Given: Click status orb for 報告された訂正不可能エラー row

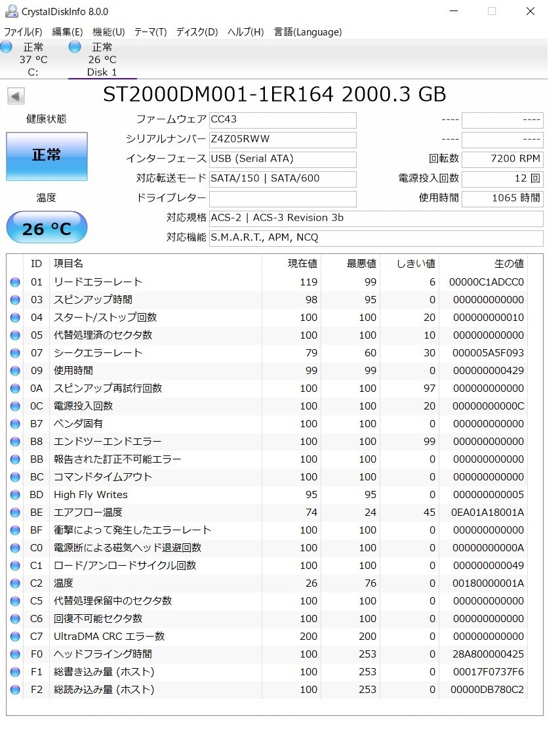Looking at the screenshot, I should pyautogui.click(x=15, y=459).
